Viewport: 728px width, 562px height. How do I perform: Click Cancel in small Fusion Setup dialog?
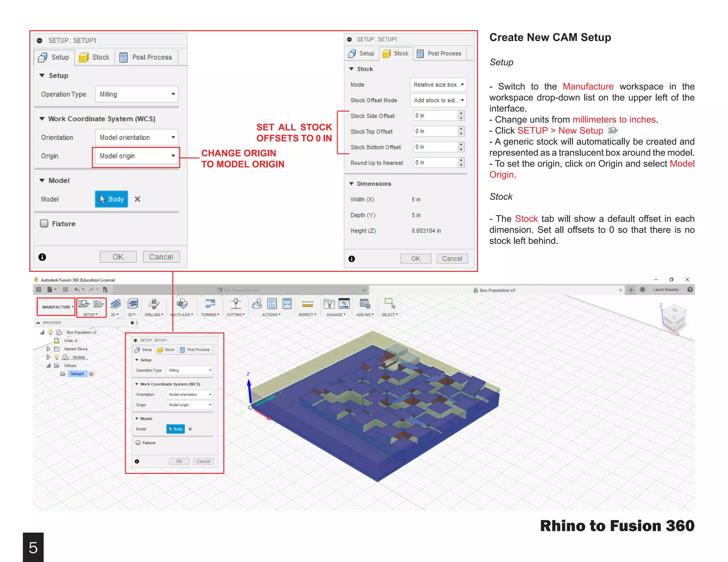click(203, 461)
